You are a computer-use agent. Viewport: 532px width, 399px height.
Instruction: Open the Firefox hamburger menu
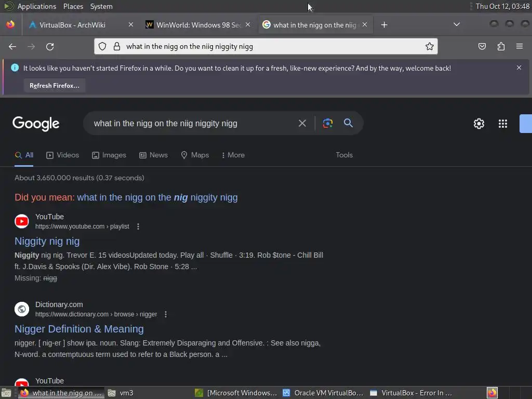pyautogui.click(x=520, y=46)
